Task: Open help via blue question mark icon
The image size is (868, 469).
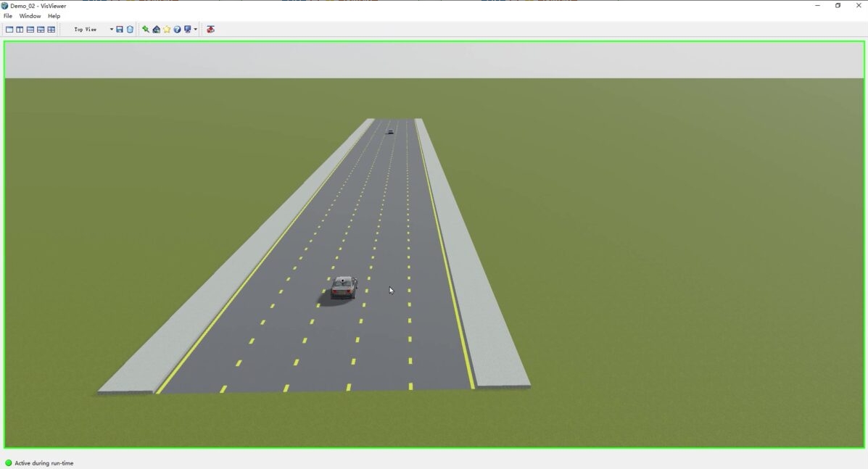Action: coord(177,30)
